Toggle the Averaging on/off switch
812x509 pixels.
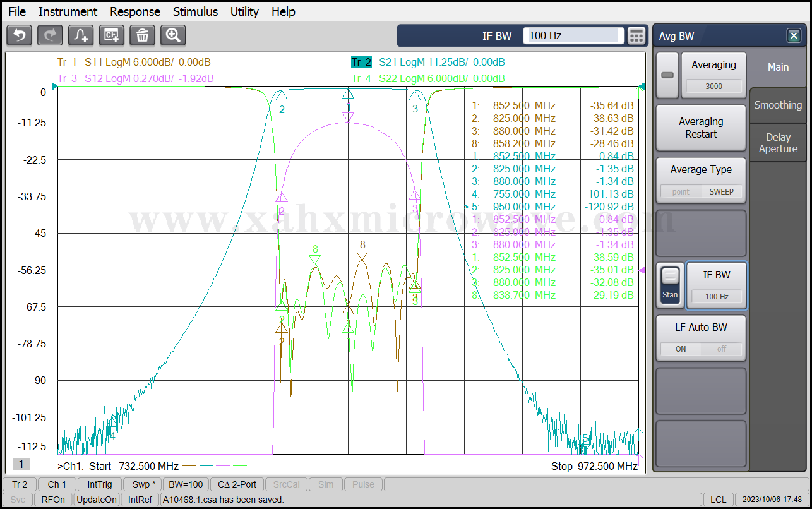(x=667, y=75)
